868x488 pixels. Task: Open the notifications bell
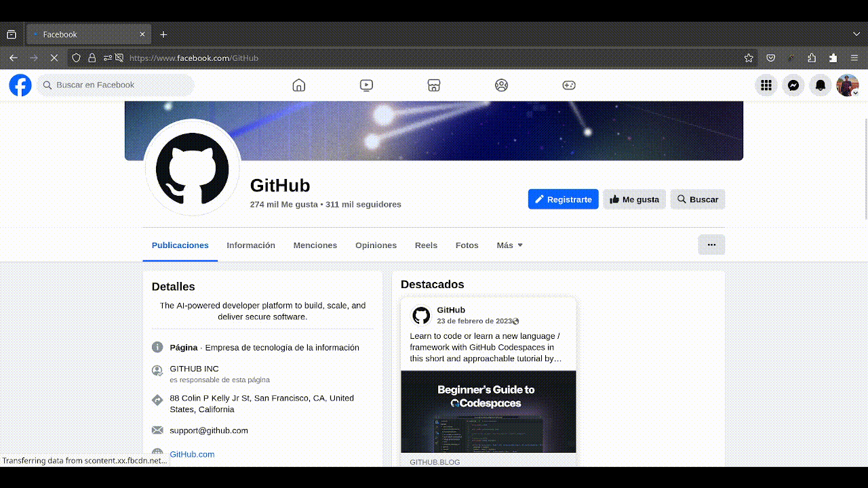[821, 85]
